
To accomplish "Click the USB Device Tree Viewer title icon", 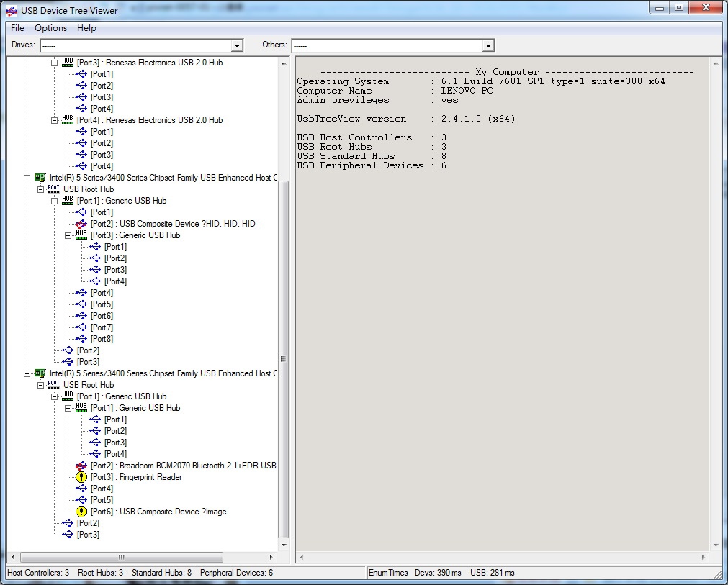I will pos(12,10).
